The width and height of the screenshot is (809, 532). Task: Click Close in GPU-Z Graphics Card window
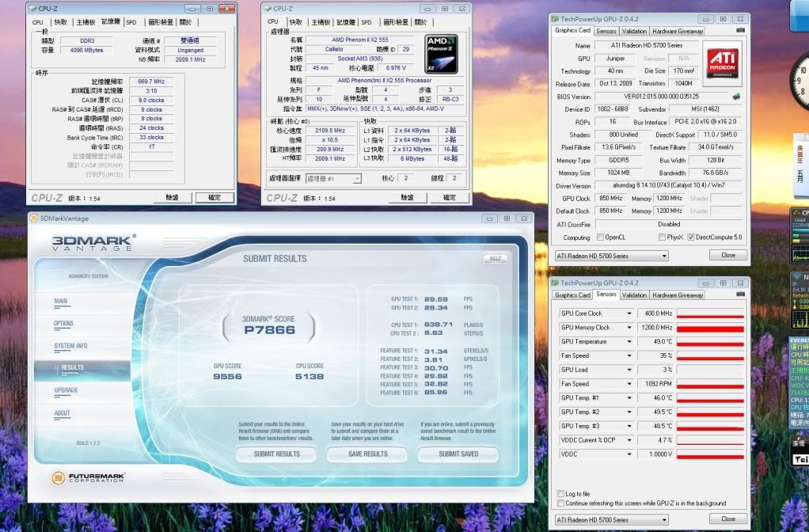point(728,255)
